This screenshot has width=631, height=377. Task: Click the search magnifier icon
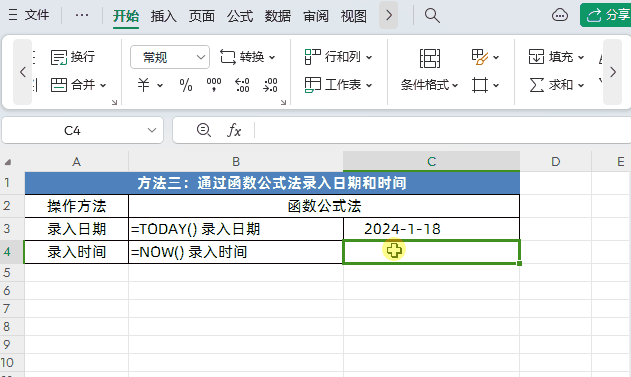point(432,15)
